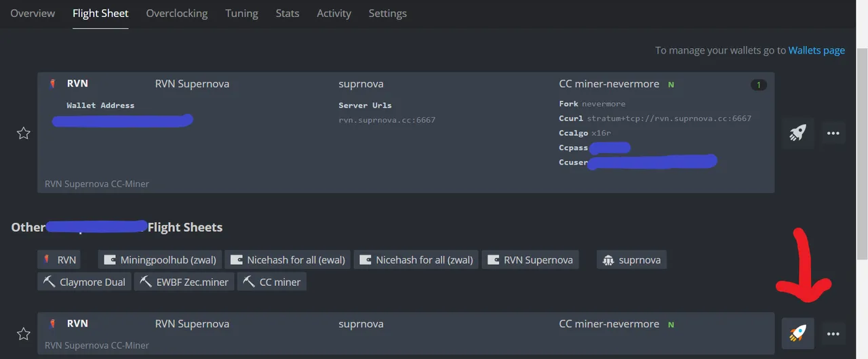Click the pickaxe icon on Claymore Dual tag
Screen dimensions: 868x359
[x=49, y=282]
